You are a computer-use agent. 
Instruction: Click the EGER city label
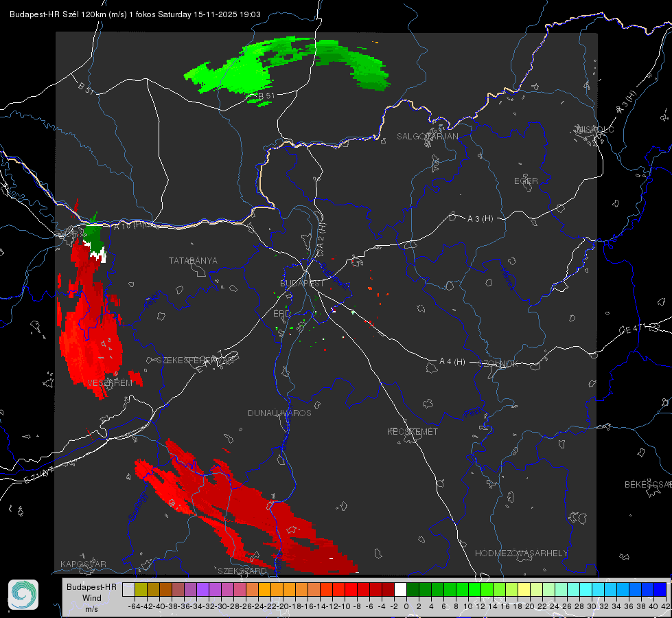(526, 181)
